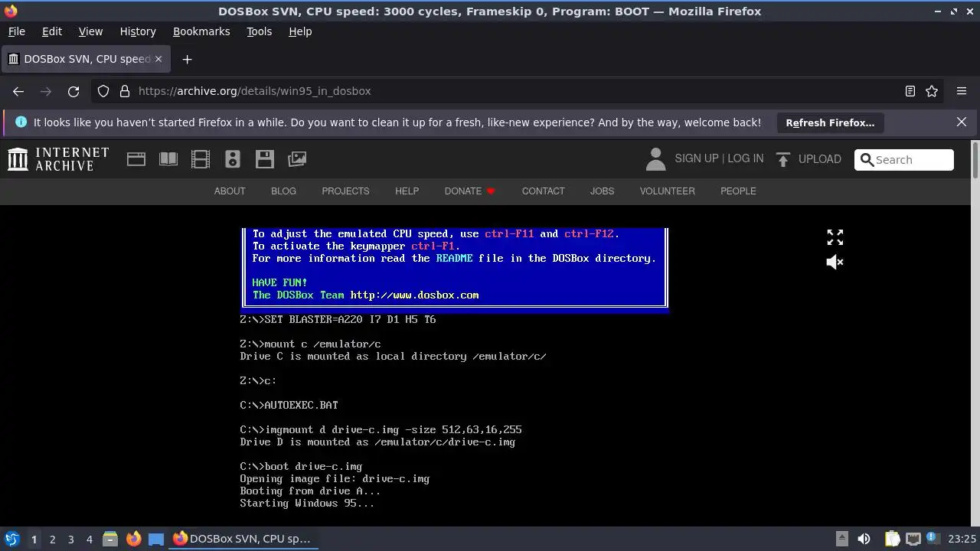Go back to previous page

(18, 91)
